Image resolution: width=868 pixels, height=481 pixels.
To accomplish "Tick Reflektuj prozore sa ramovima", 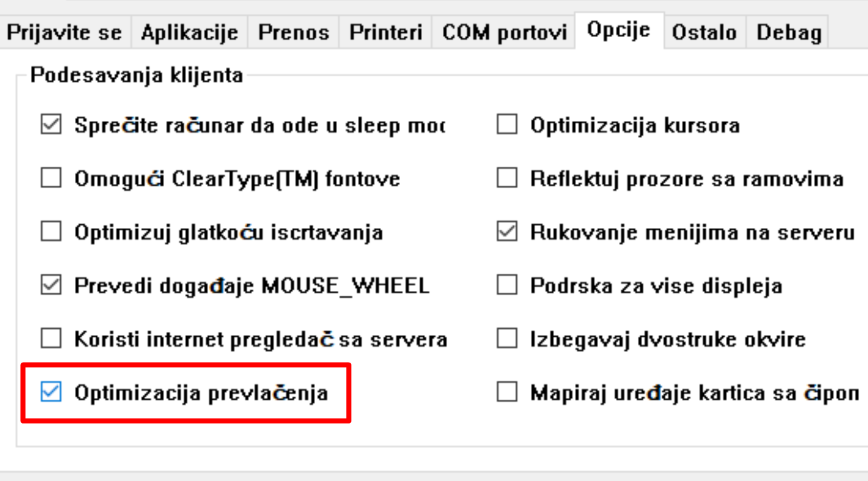I will pos(507,179).
